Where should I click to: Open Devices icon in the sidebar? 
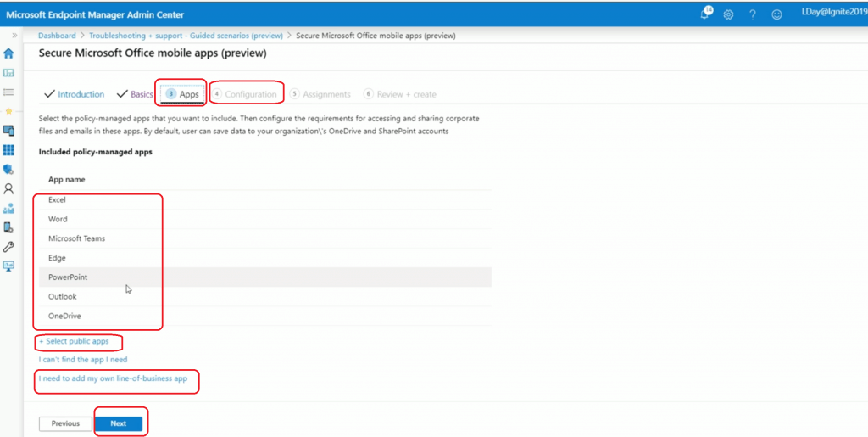tap(8, 131)
